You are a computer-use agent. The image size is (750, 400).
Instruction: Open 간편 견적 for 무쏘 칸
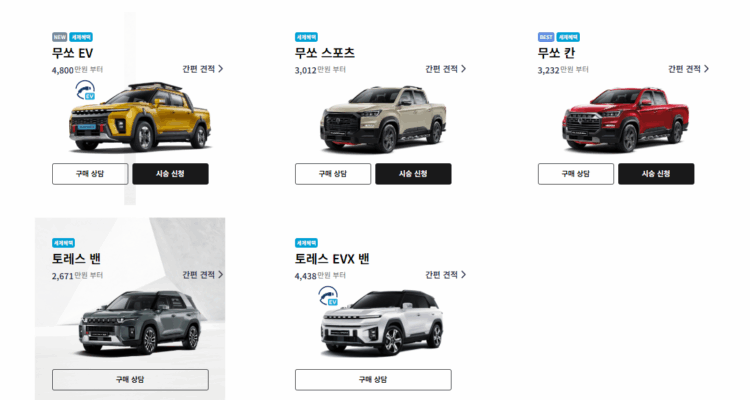(x=688, y=69)
